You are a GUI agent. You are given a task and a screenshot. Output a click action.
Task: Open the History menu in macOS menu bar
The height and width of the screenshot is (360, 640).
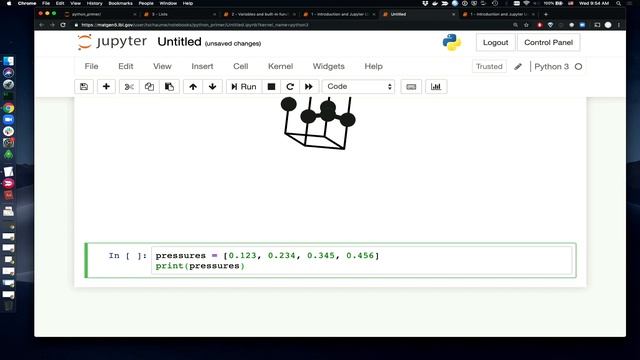click(94, 3)
